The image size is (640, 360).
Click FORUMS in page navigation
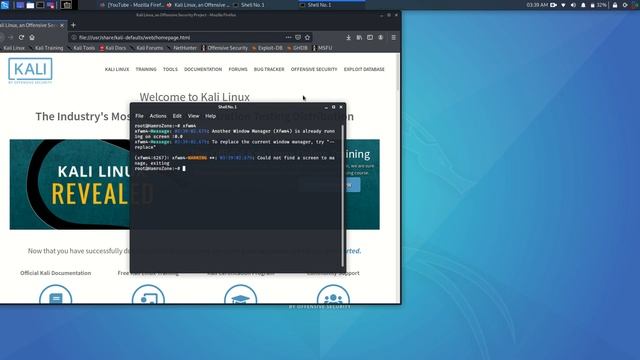[238, 69]
